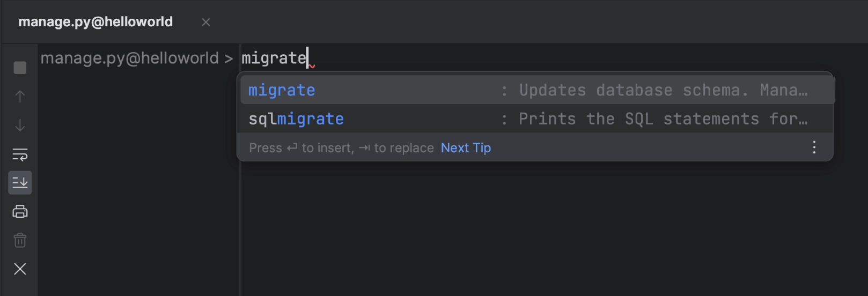
Task: Click into the migrate command input
Action: tap(274, 58)
